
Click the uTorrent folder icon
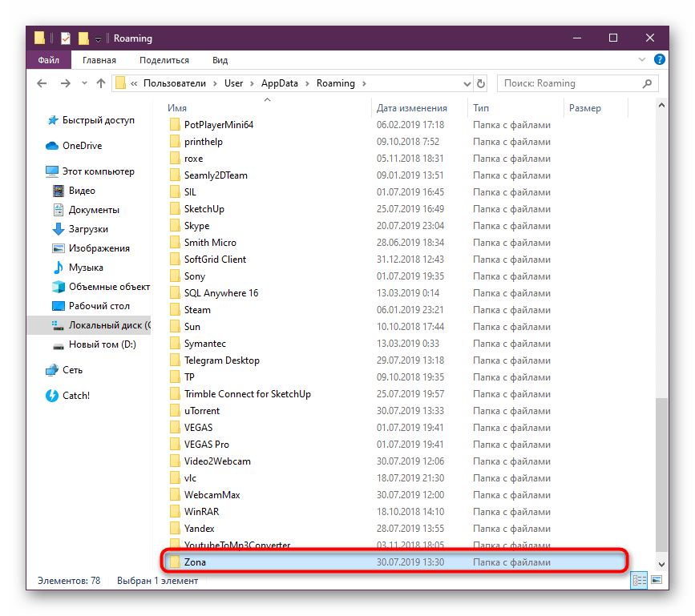[x=175, y=410]
